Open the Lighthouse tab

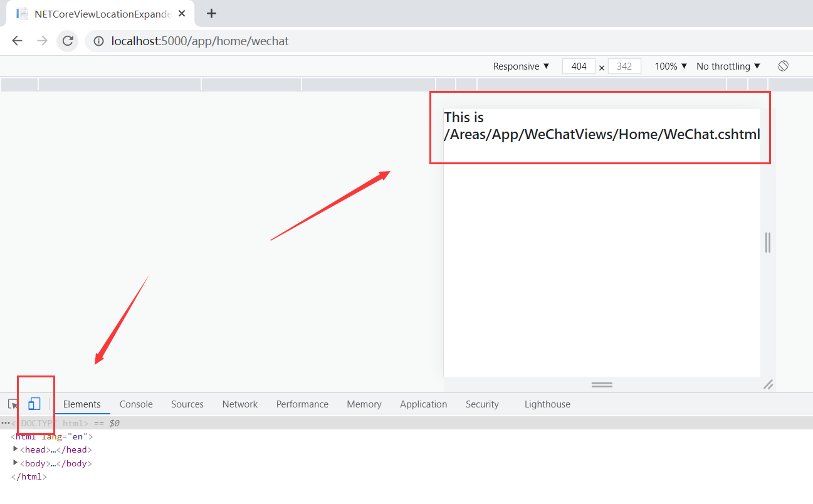547,404
